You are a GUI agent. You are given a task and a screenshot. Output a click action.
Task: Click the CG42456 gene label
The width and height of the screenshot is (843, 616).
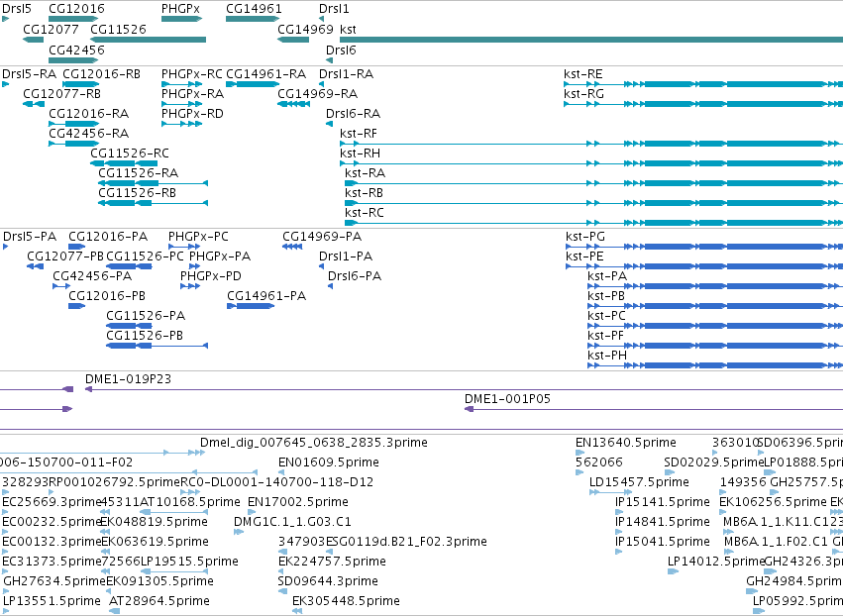pyautogui.click(x=76, y=50)
